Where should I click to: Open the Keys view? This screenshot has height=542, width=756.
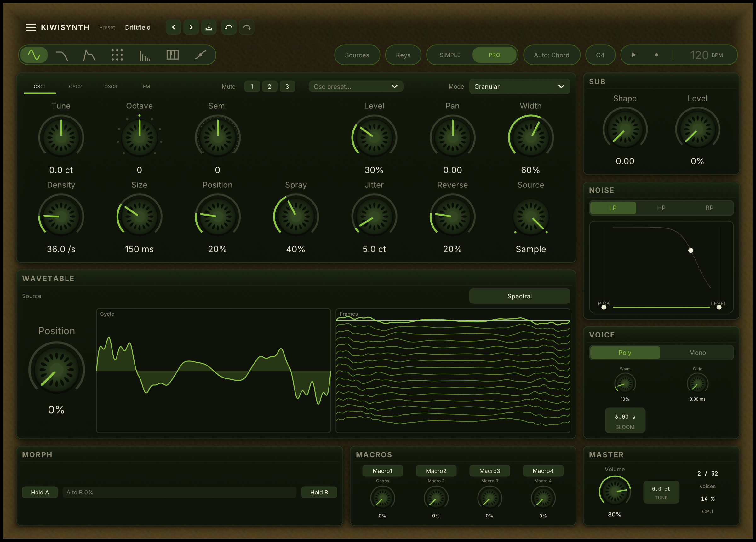coord(403,55)
